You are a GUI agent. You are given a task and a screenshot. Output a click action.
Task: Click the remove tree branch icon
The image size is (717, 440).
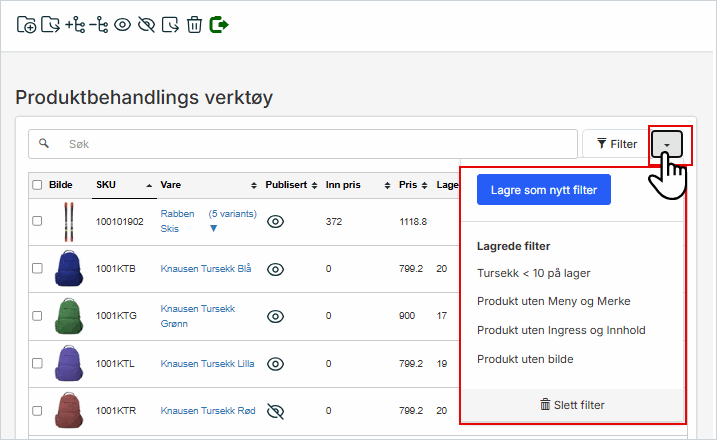click(x=99, y=25)
